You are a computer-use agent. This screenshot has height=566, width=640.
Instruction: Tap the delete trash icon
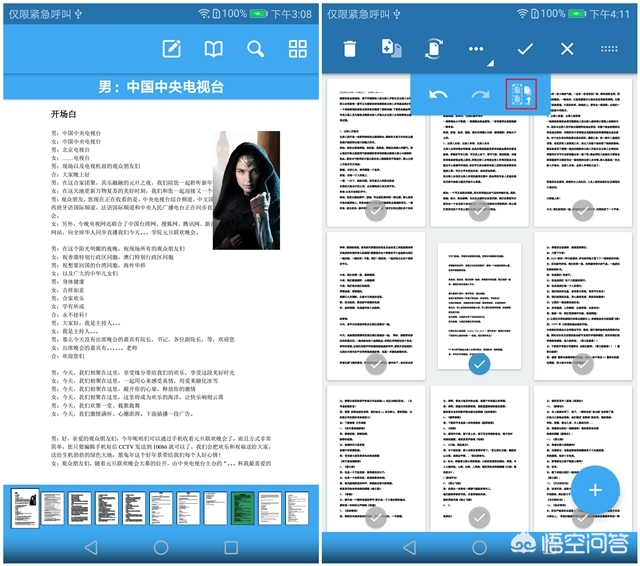[x=350, y=49]
